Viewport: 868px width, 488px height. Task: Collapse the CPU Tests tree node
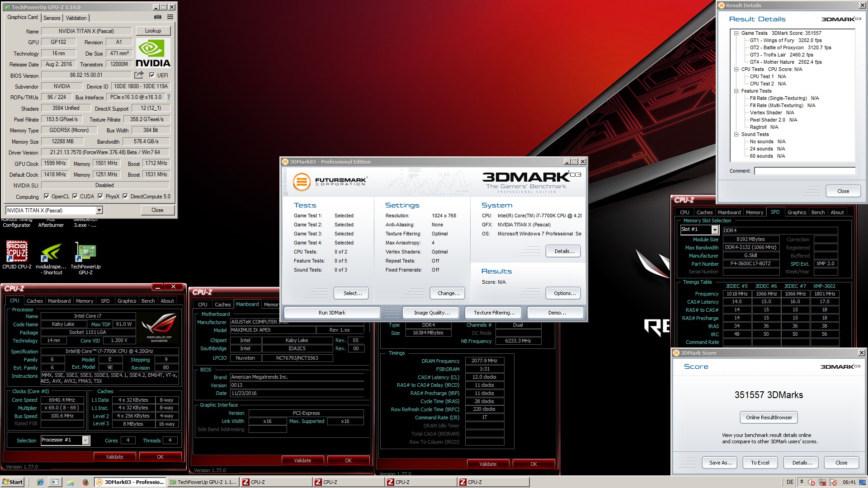736,69
